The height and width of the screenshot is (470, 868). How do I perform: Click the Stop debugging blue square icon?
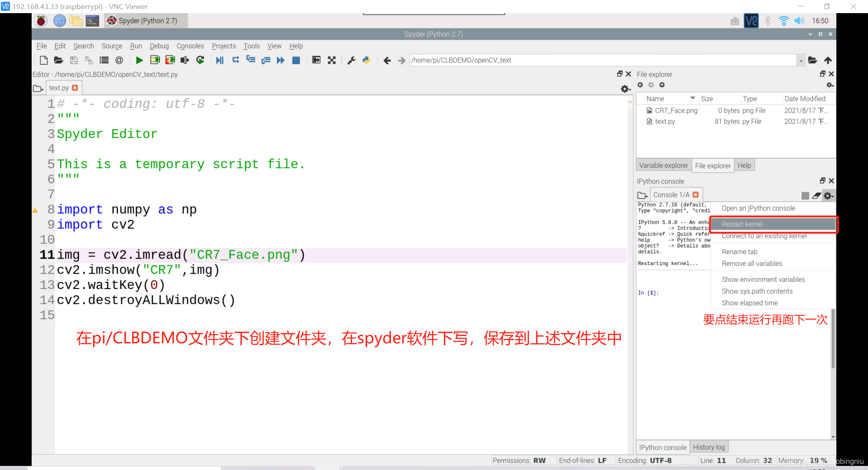(x=296, y=60)
